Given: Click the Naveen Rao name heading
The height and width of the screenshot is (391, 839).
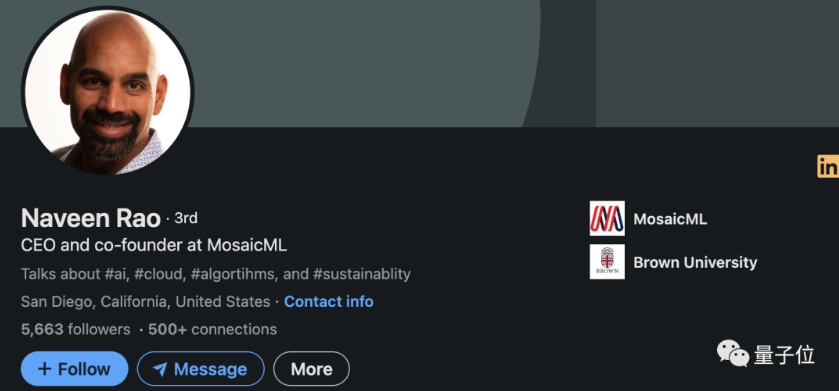Looking at the screenshot, I should tap(90, 219).
